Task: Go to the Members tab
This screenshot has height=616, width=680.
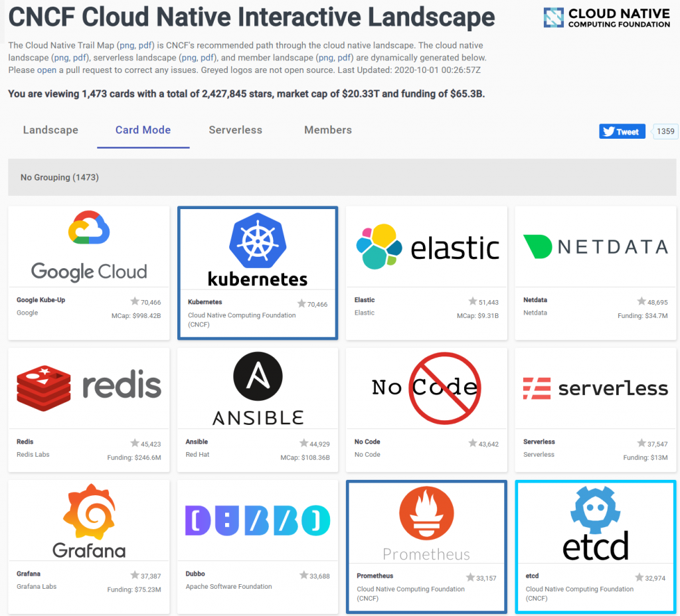Action: (328, 130)
